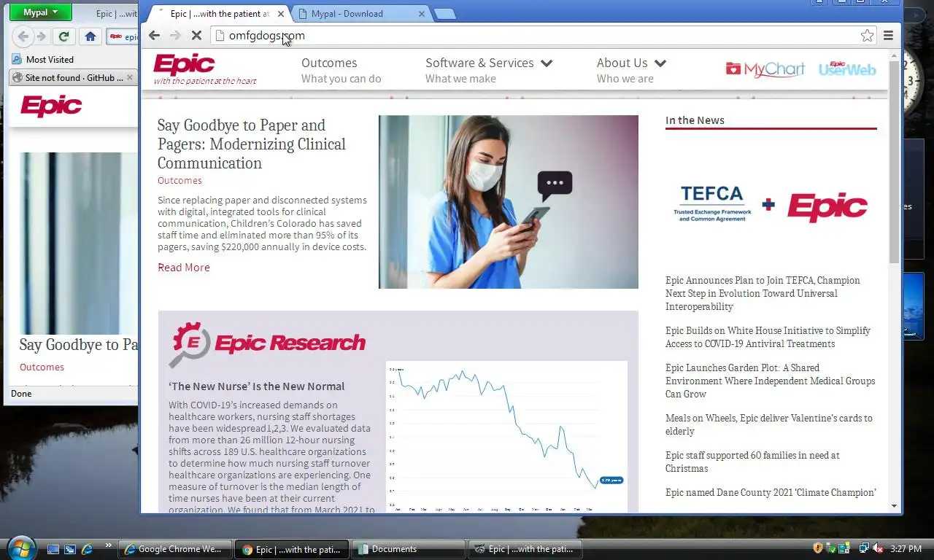This screenshot has height=560, width=934.
Task: Click Read More under Say Goodbye article
Action: point(184,268)
